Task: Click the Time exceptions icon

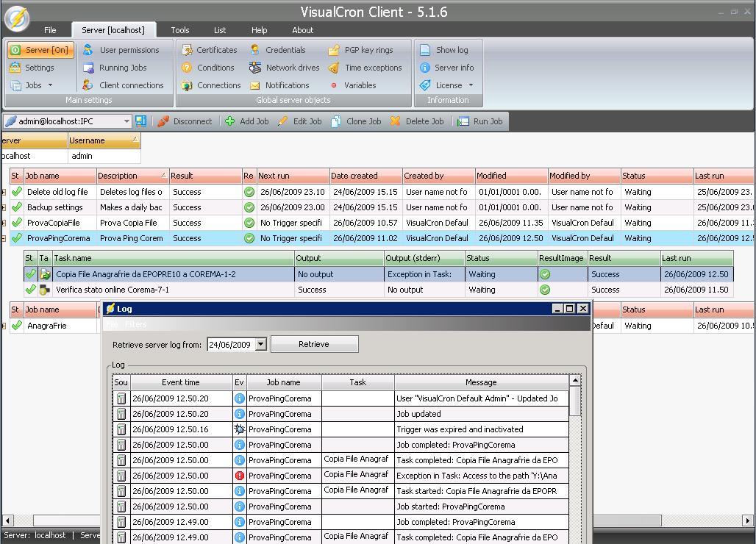Action: pyautogui.click(x=333, y=68)
